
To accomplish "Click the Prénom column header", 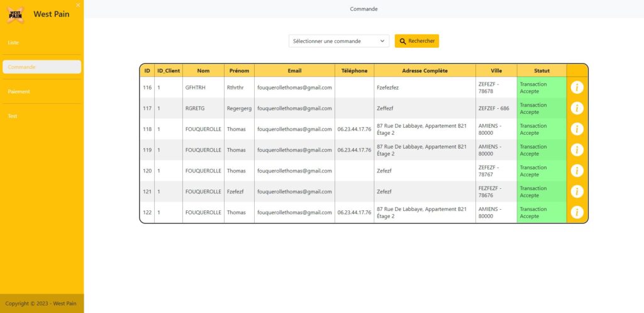I will coord(239,71).
